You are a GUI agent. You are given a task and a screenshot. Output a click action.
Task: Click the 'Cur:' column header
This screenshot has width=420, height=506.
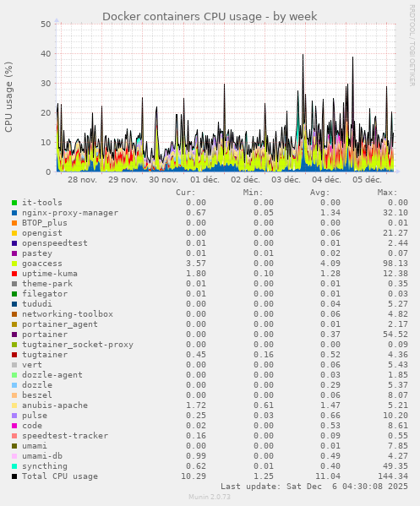(186, 193)
